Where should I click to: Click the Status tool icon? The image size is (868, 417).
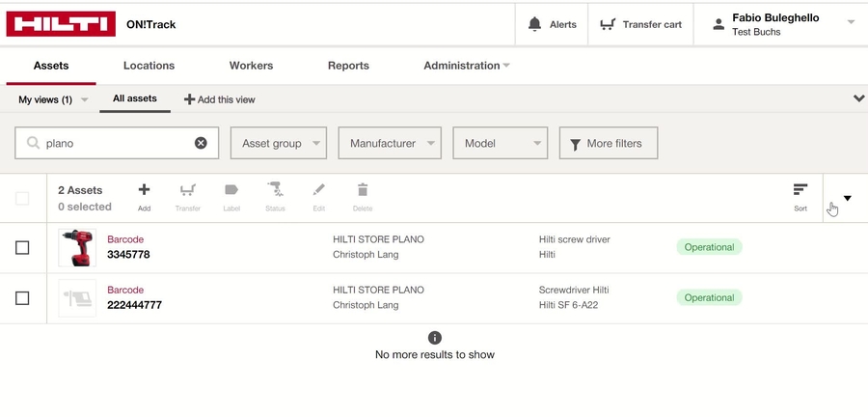pos(275,190)
